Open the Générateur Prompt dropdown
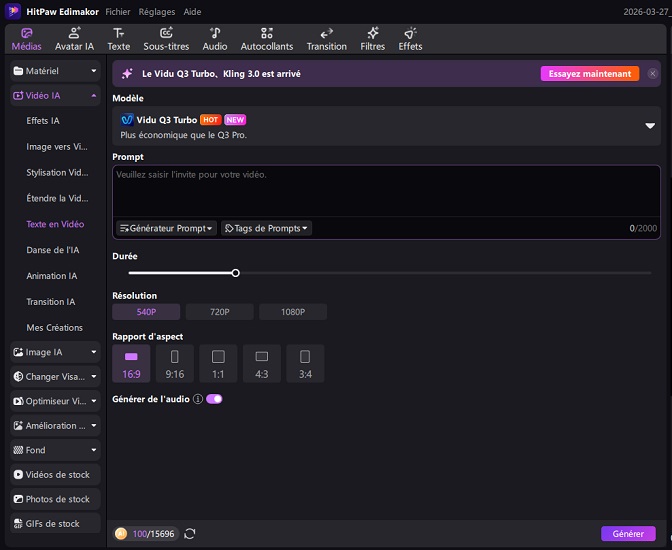672x550 pixels. point(166,228)
